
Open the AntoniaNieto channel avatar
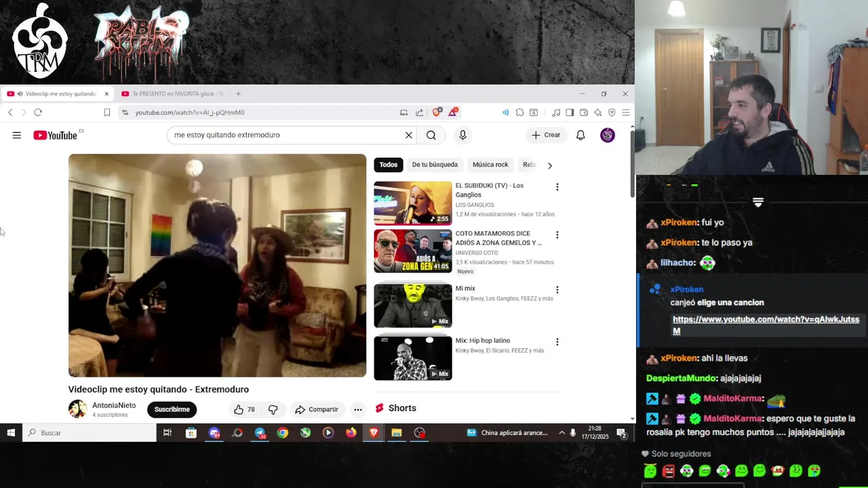click(x=78, y=409)
